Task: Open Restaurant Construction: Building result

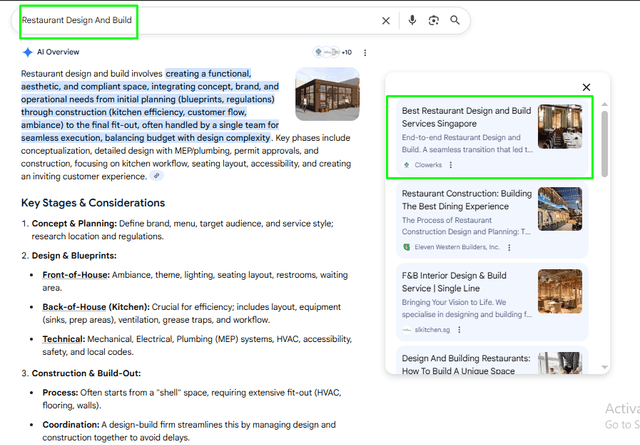Action: 466,199
